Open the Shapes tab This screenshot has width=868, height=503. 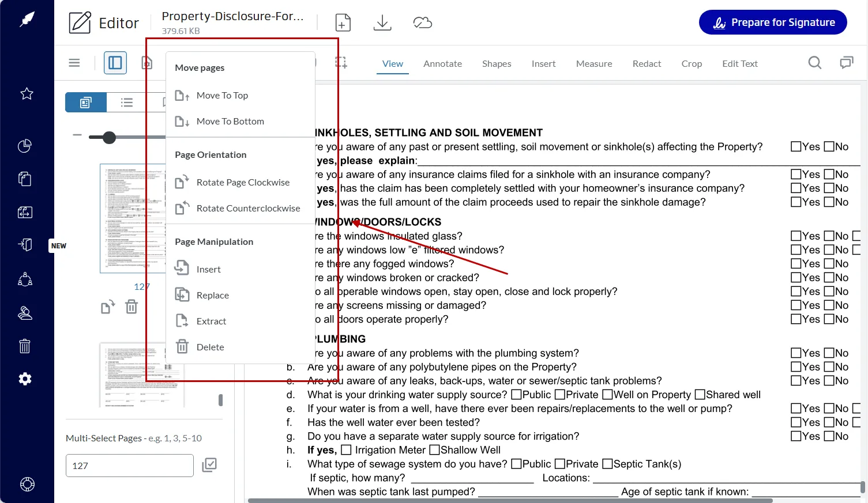point(497,64)
